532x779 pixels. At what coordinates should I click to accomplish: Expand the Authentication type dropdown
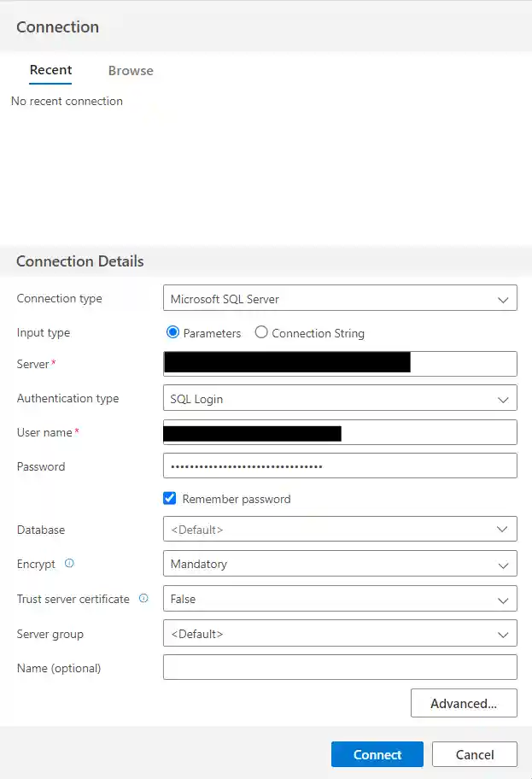click(340, 398)
